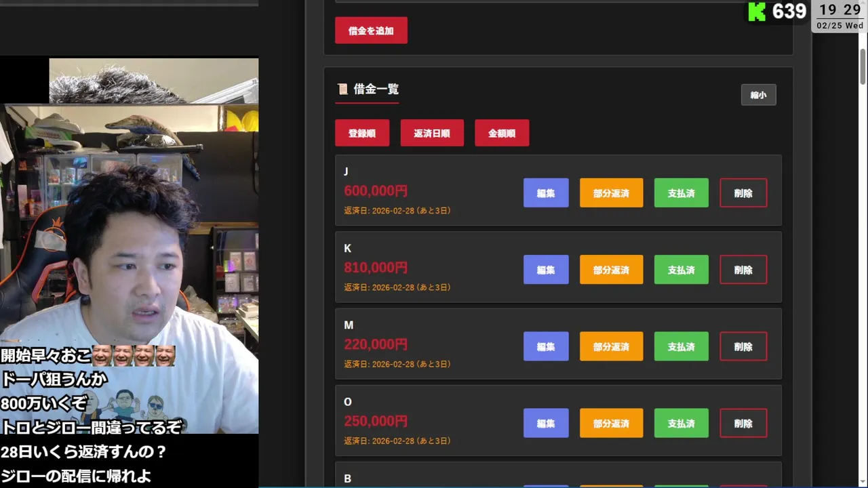Delete debt K with its 削除 button
This screenshot has width=868, height=488.
pyautogui.click(x=743, y=270)
